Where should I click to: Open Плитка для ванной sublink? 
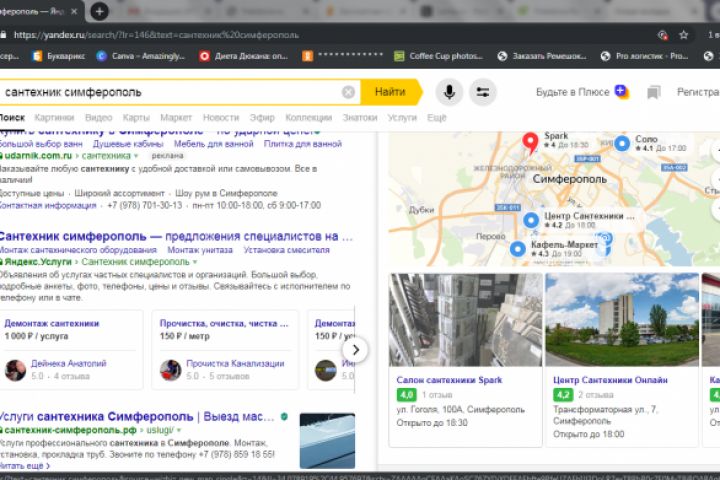click(303, 144)
